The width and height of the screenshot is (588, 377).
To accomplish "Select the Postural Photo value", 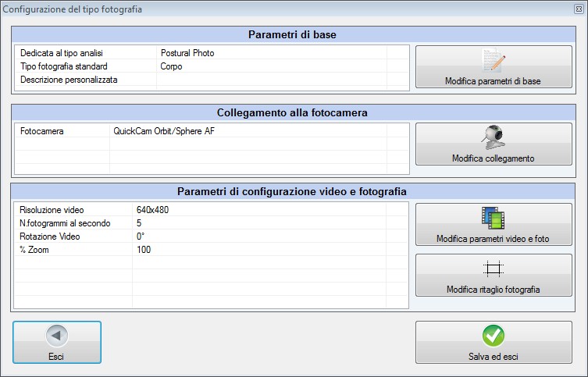I will (x=187, y=53).
